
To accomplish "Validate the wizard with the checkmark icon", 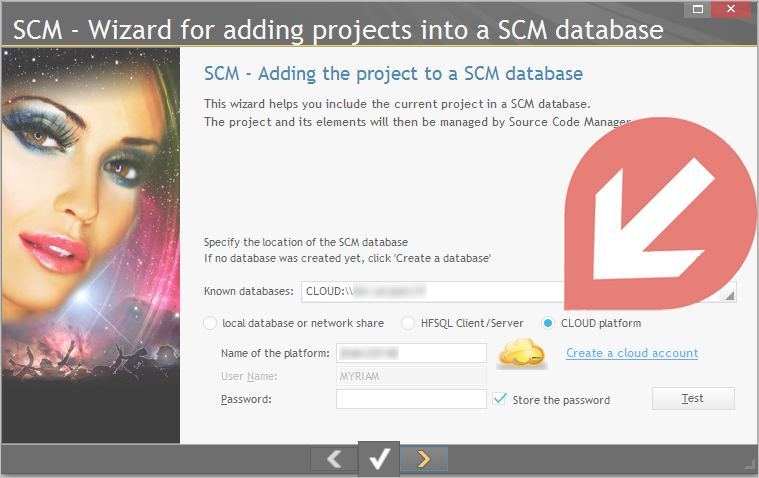I will (x=379, y=459).
